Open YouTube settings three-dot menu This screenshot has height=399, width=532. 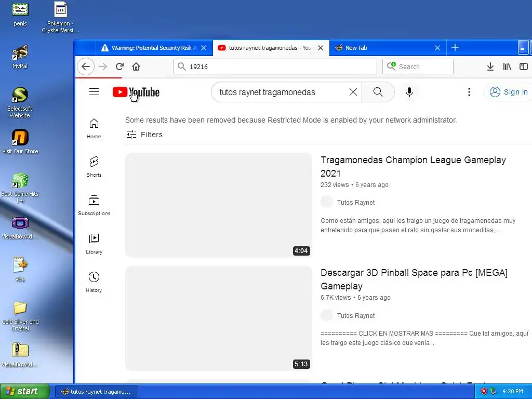click(x=469, y=92)
